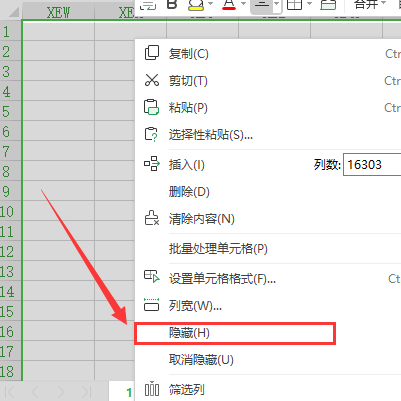
Task: Apply the red font color
Action: 229,5
